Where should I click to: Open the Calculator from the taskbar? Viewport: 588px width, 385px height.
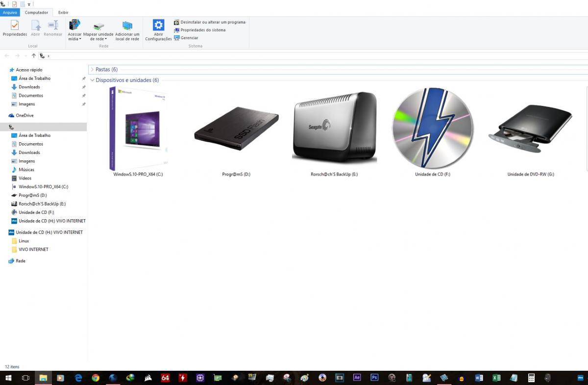pos(531,378)
